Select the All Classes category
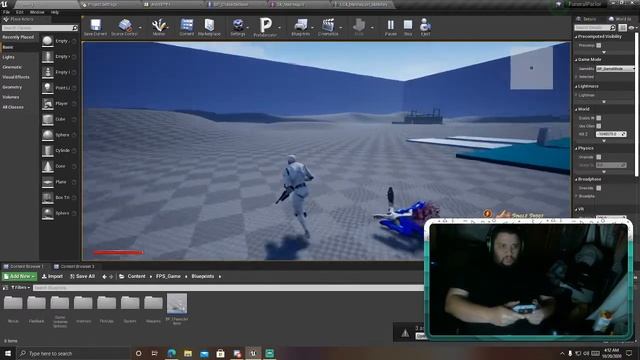 point(13,107)
